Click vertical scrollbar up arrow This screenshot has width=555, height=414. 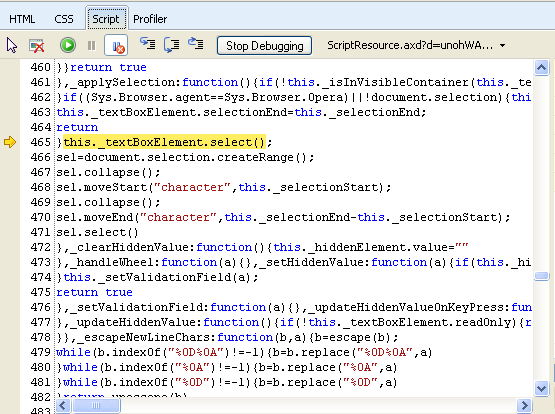(x=542, y=67)
